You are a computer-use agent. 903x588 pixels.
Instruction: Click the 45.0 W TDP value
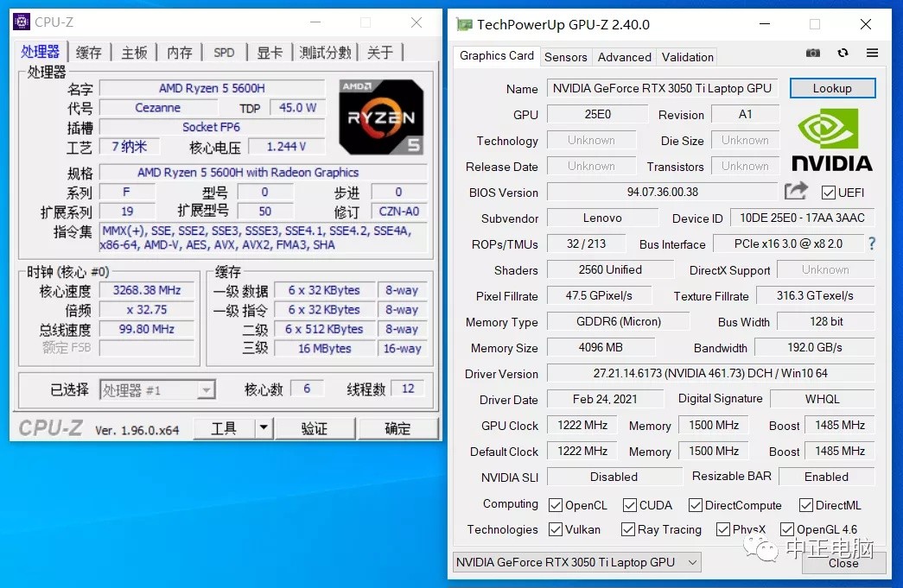[298, 108]
